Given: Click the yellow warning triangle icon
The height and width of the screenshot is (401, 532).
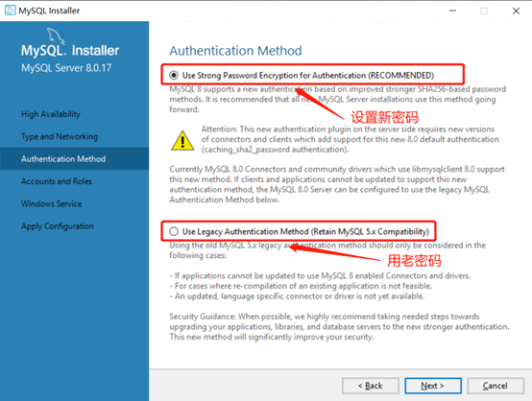Looking at the screenshot, I should [182, 140].
